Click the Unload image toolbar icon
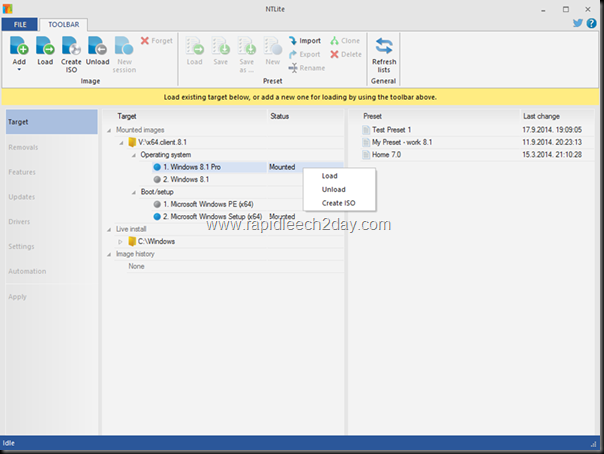This screenshot has width=604, height=454. pyautogui.click(x=97, y=45)
